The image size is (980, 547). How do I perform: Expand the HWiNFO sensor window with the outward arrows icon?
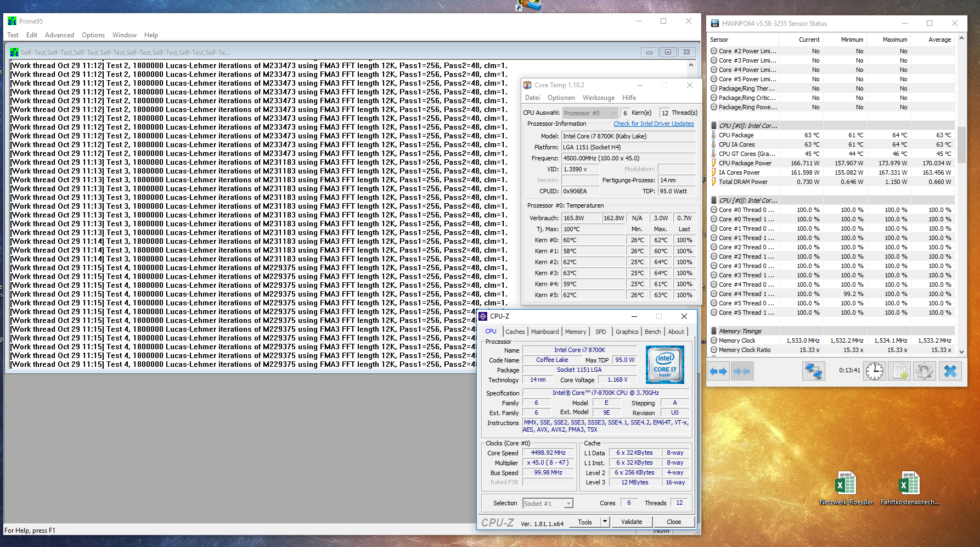[718, 371]
